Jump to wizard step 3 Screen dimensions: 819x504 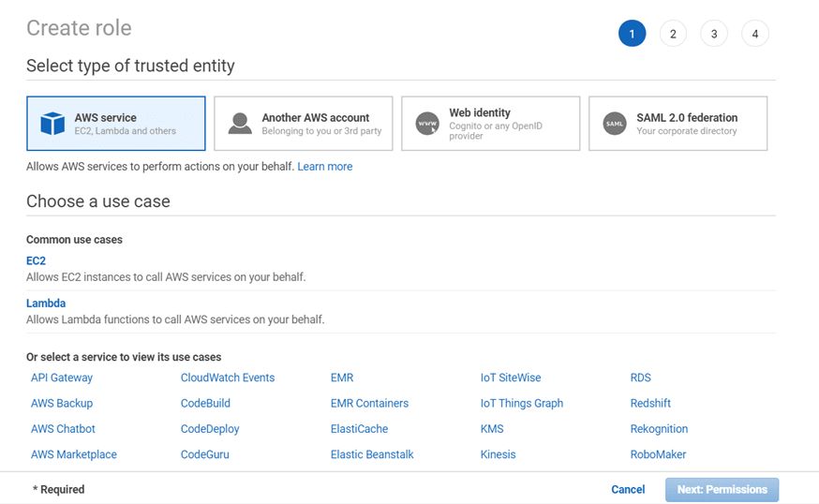714,34
